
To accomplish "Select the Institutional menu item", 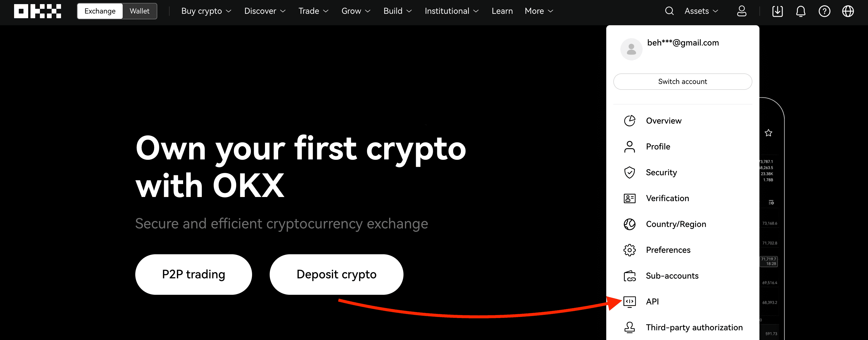I will point(448,11).
